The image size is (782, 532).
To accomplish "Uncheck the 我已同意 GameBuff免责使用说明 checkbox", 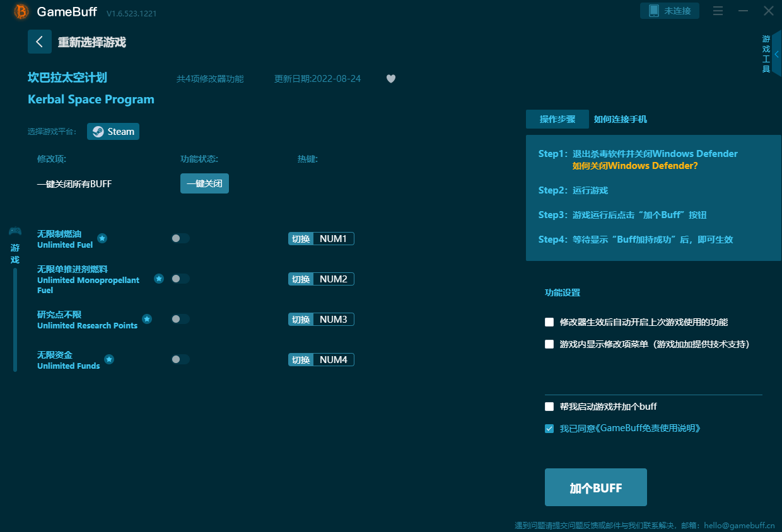I will [x=549, y=429].
